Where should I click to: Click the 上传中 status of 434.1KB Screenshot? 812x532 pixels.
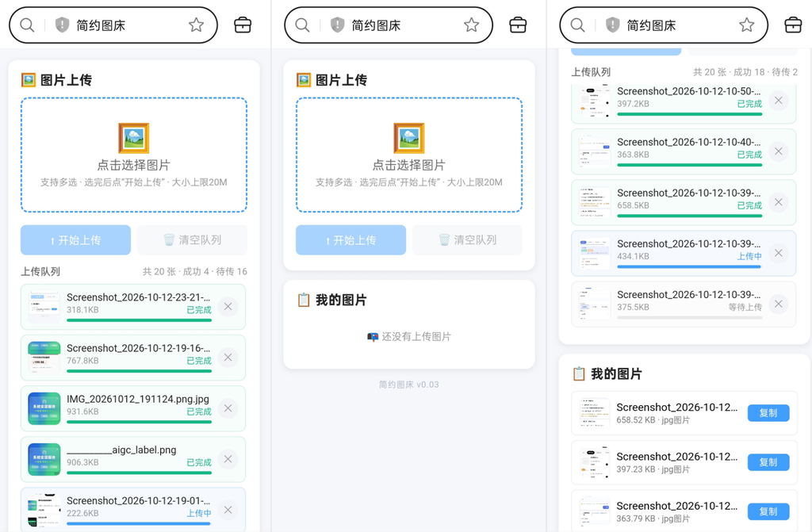tap(749, 256)
